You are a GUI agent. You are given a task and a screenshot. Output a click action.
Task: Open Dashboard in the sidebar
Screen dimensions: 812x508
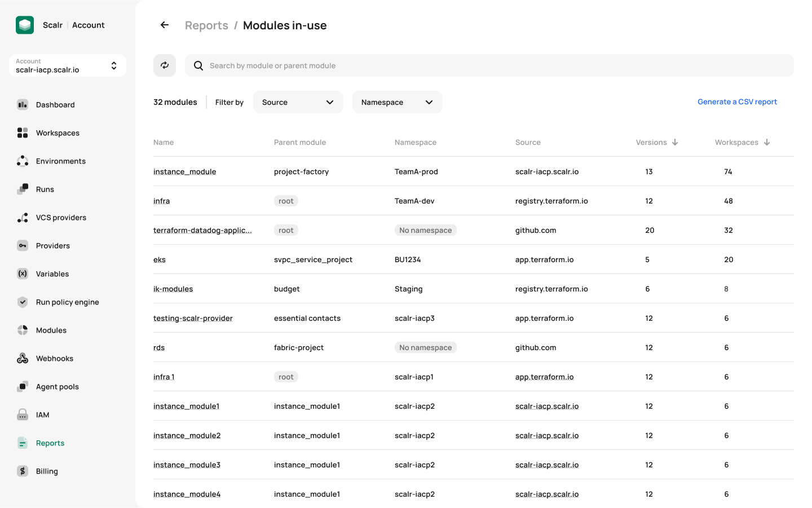(x=55, y=105)
